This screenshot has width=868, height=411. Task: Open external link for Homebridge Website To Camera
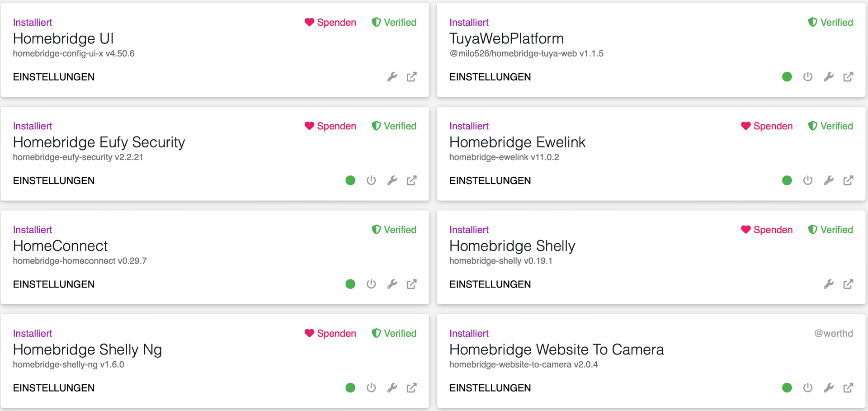point(848,387)
